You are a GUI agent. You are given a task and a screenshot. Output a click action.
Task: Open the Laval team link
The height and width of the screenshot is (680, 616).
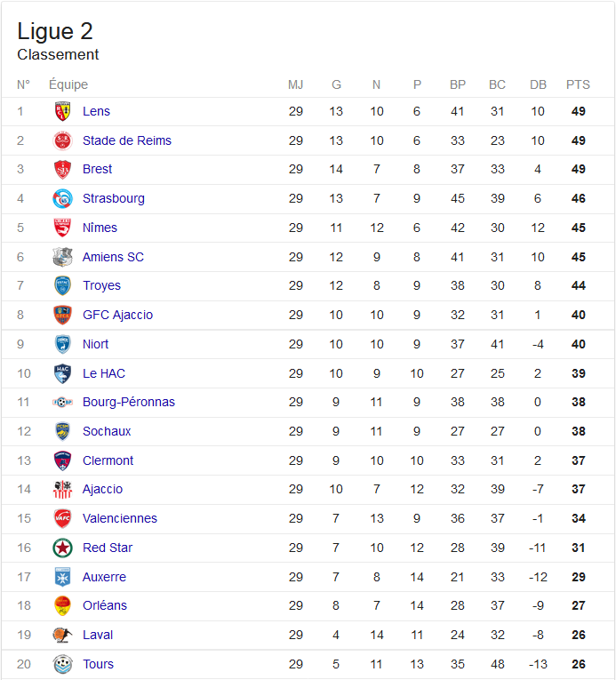point(98,635)
